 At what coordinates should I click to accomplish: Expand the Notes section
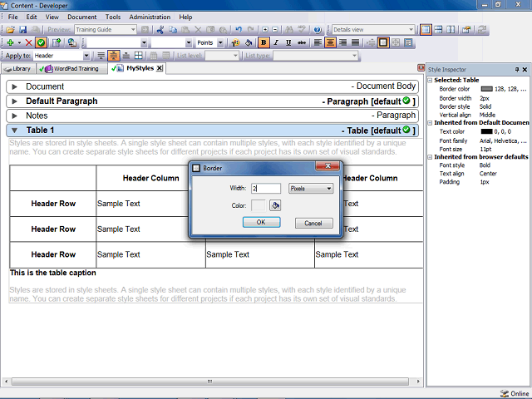[x=14, y=116]
